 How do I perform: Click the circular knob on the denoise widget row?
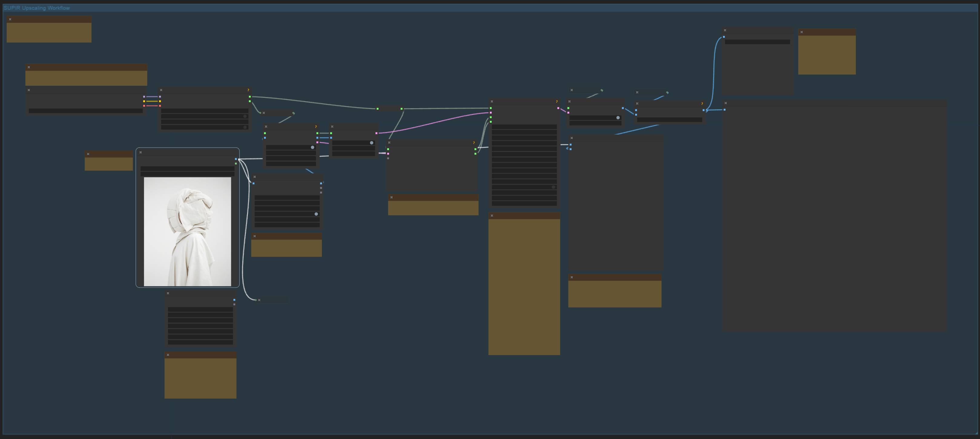[553, 187]
